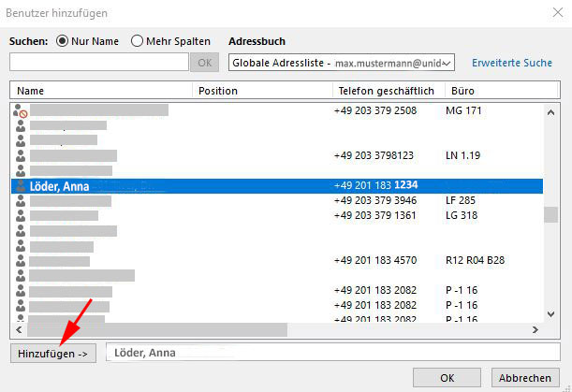Click contact icon in row with LG 318

coord(20,215)
